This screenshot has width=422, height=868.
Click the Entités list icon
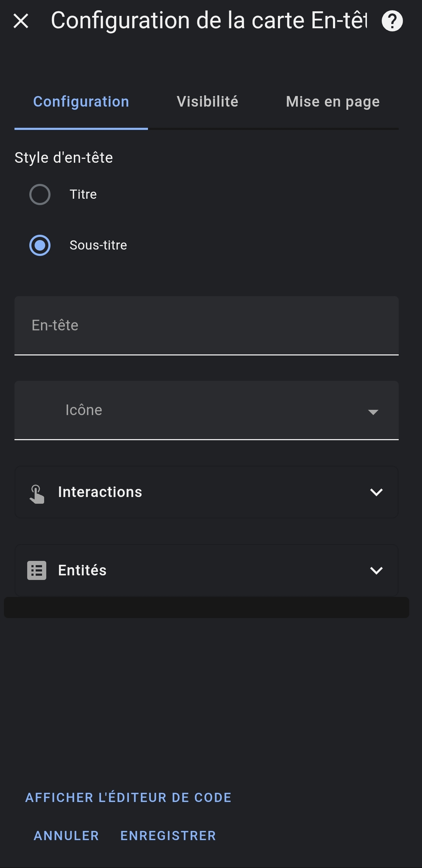coord(37,570)
